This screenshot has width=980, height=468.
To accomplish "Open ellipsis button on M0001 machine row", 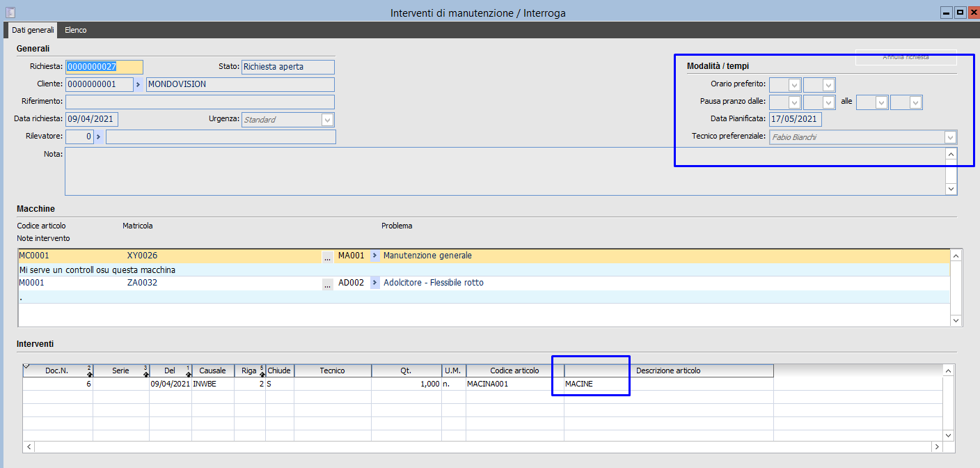I will coord(327,283).
